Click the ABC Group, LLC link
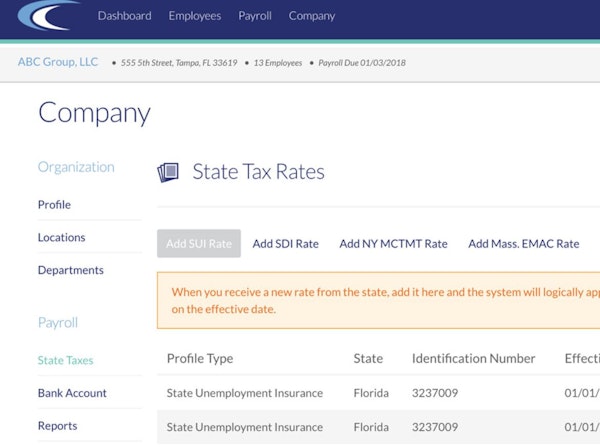Viewport: 600px width, 447px height. click(58, 62)
